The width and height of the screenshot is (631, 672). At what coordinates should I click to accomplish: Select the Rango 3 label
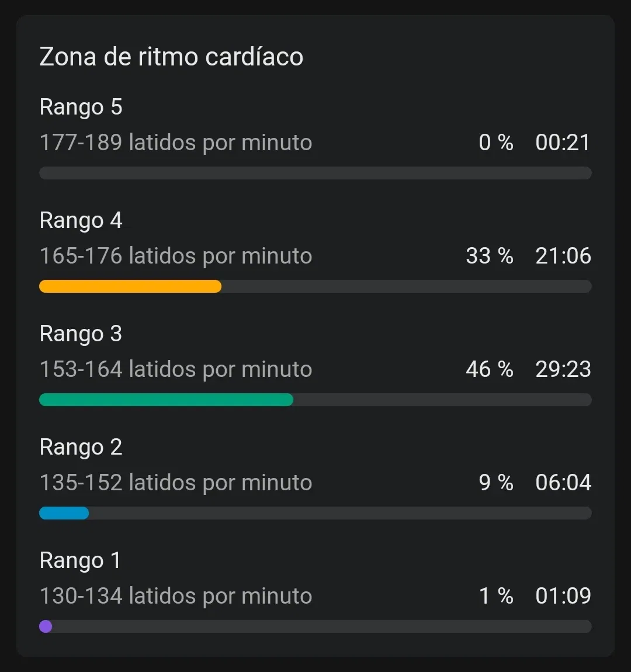81,334
